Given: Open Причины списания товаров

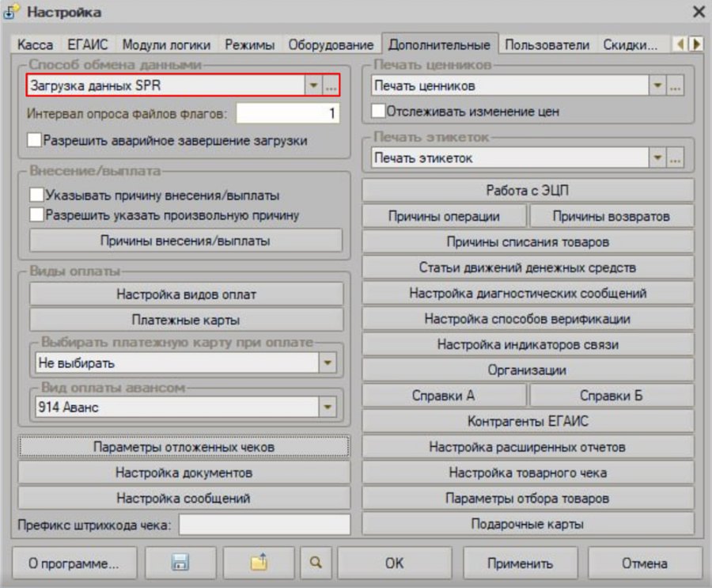Looking at the screenshot, I should [528, 241].
